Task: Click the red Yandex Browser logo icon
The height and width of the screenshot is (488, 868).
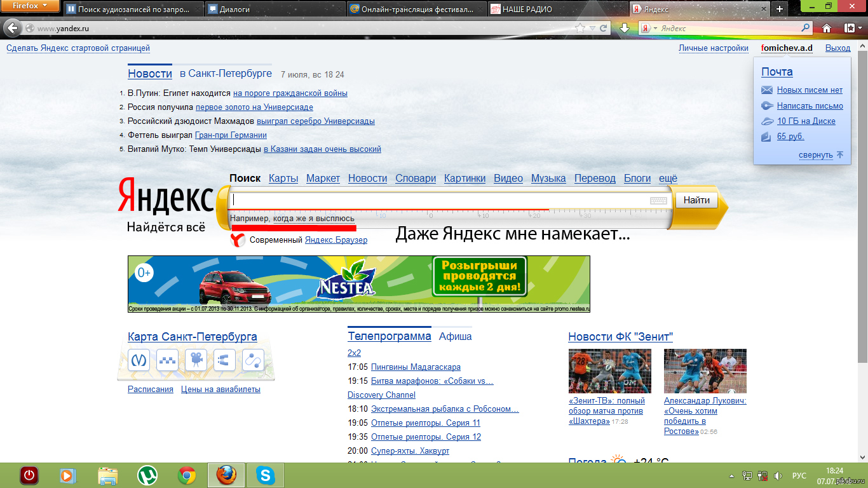Action: (238, 240)
